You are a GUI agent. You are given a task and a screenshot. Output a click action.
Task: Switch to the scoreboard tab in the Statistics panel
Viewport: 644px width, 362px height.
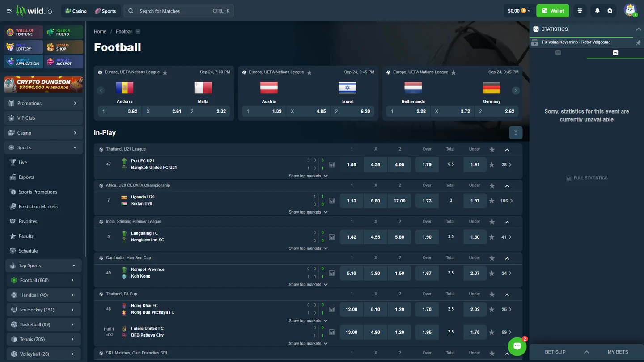[x=558, y=53]
